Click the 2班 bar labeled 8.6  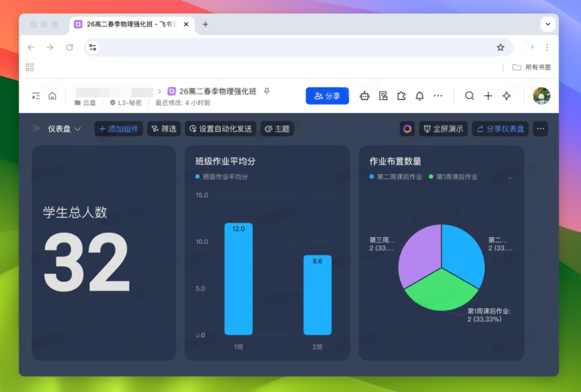click(x=318, y=295)
